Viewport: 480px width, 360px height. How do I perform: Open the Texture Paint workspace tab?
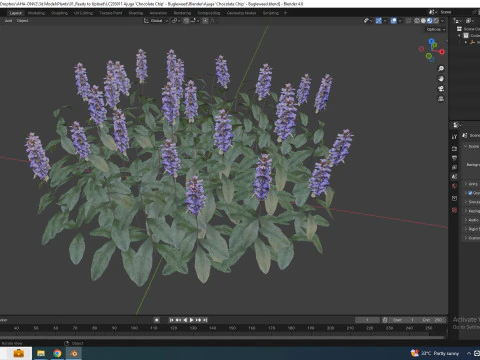tap(111, 13)
